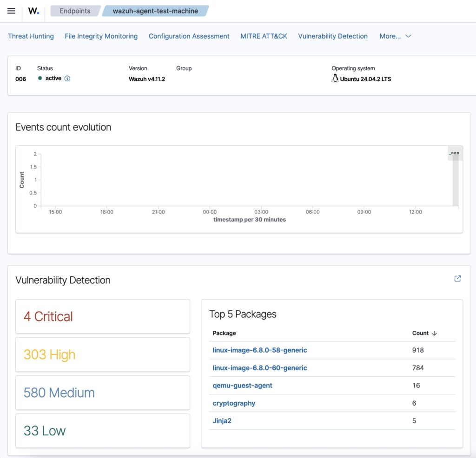Image resolution: width=476 pixels, height=458 pixels.
Task: Click the Events count evolution title
Action: (x=63, y=127)
